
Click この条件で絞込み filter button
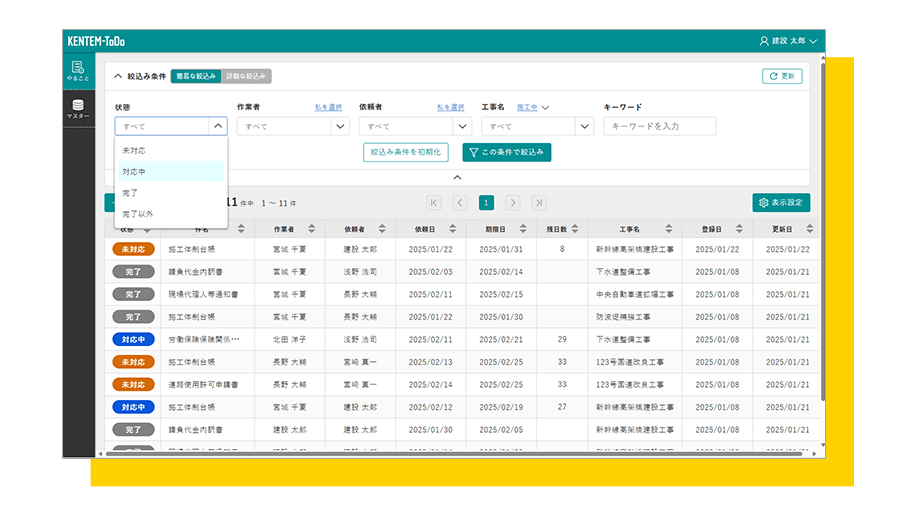tap(506, 152)
